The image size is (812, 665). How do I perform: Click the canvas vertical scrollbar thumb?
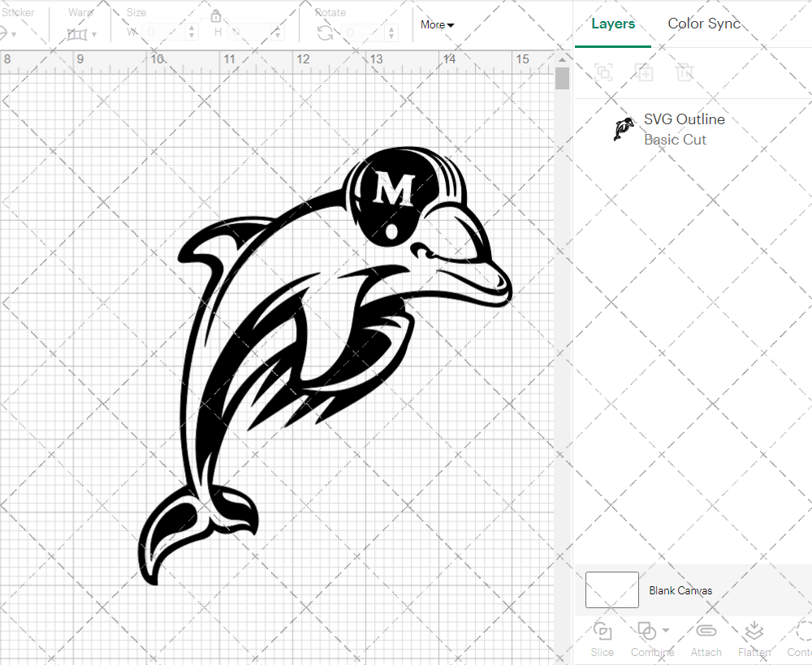[563, 79]
